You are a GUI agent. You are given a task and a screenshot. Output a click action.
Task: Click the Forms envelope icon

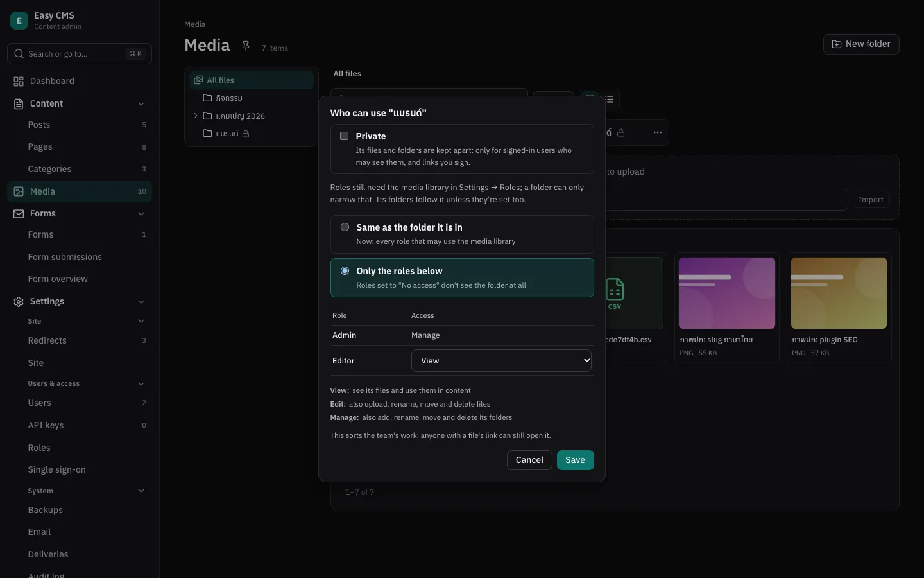coord(19,213)
